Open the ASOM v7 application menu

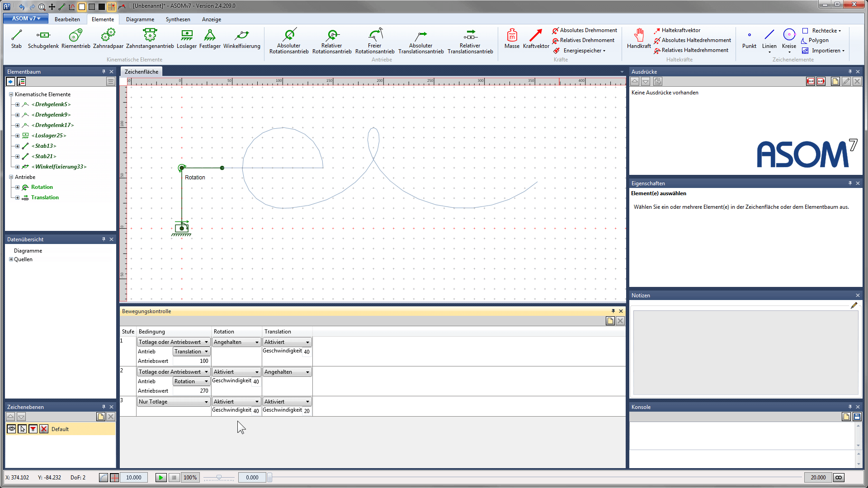click(26, 19)
